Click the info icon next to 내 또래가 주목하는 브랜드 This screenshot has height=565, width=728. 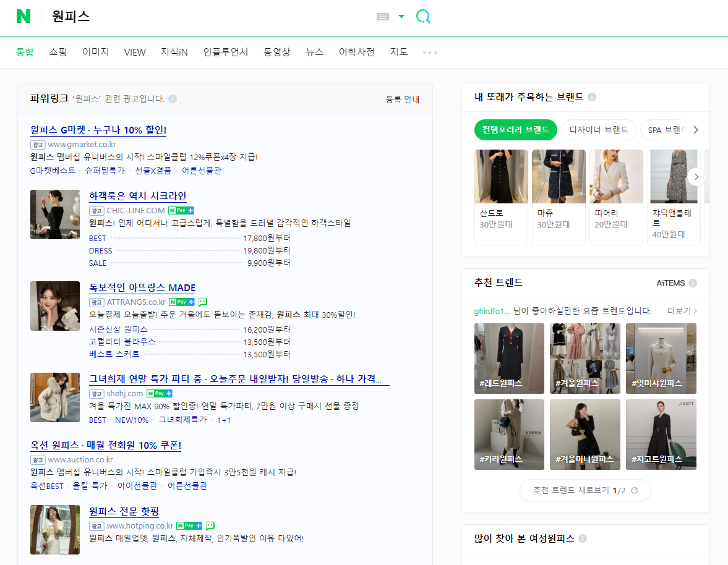592,97
